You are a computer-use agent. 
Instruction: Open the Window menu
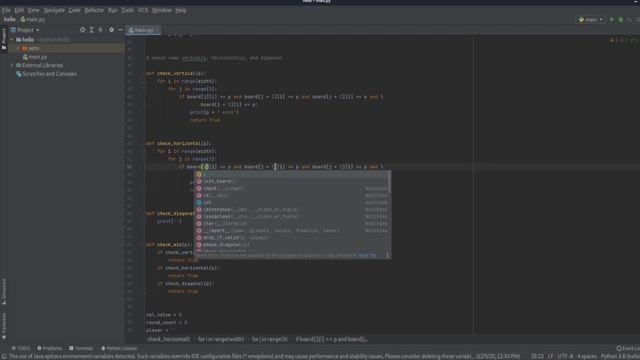[x=162, y=10]
